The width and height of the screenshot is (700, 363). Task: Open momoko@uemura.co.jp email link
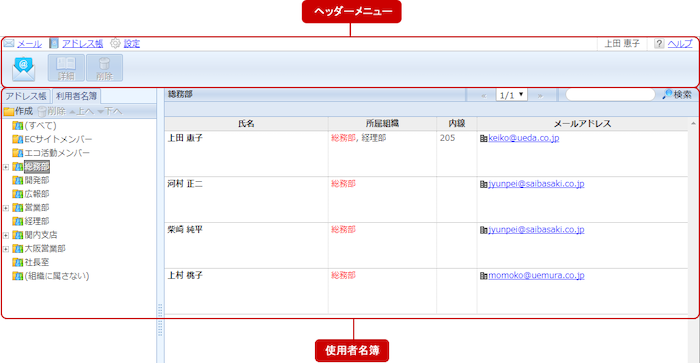536,275
